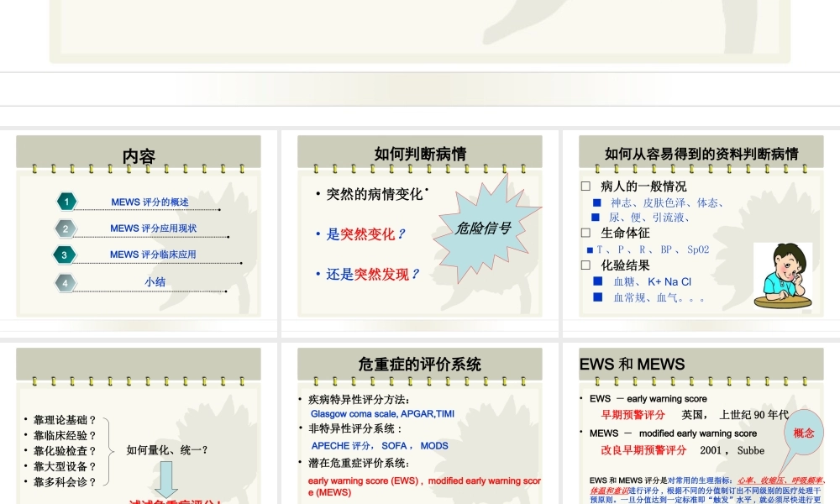Click the blue bullet before 神志、皮肤色泽
The height and width of the screenshot is (504, 840).
coord(596,202)
